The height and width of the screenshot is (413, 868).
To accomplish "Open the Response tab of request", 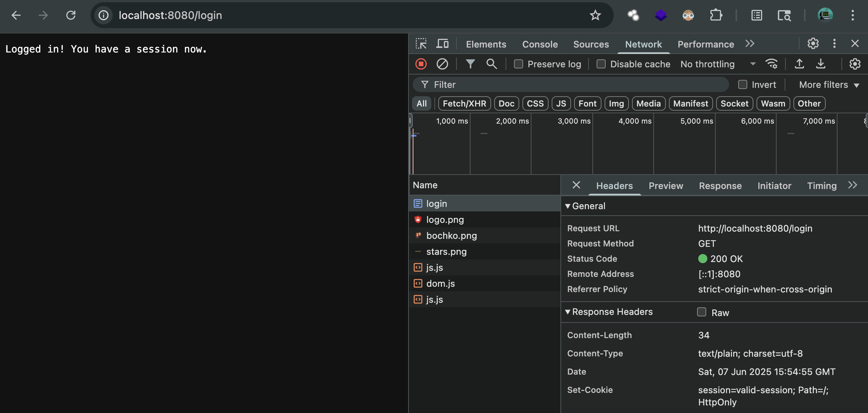I will pyautogui.click(x=720, y=186).
